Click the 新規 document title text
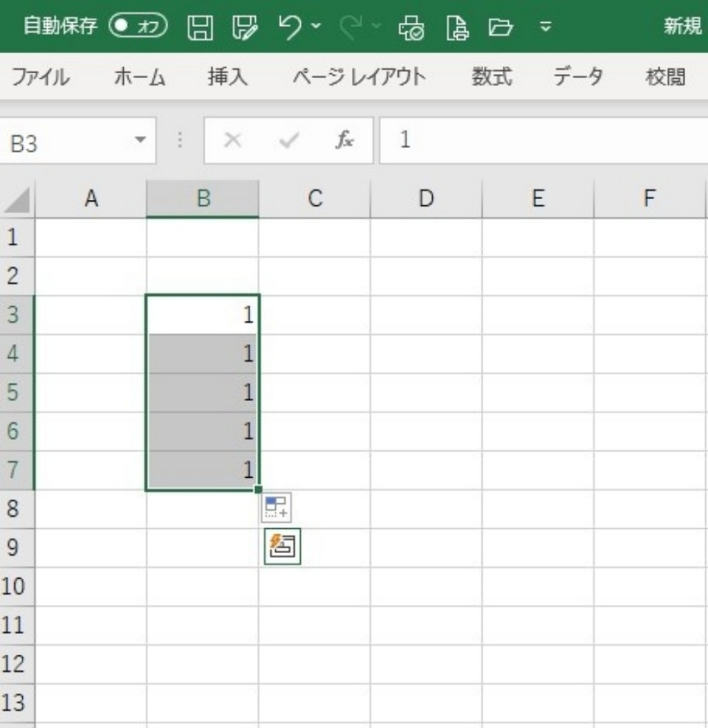 682,26
